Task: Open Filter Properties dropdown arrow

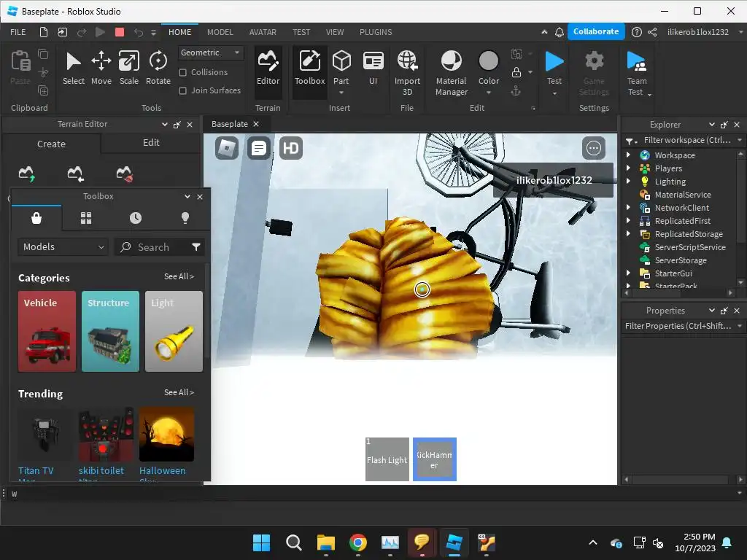Action: click(x=740, y=326)
